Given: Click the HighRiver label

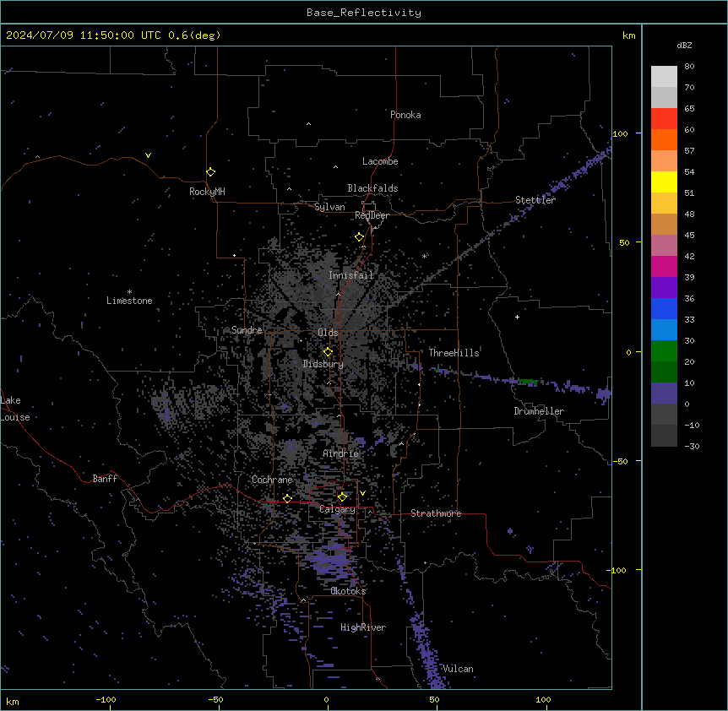Looking at the screenshot, I should [363, 627].
